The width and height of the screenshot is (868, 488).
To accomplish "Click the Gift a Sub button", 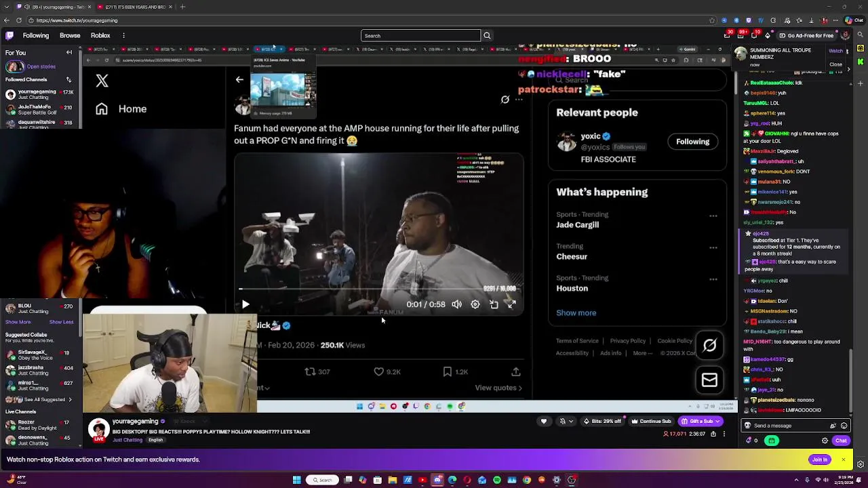I will pos(696,421).
